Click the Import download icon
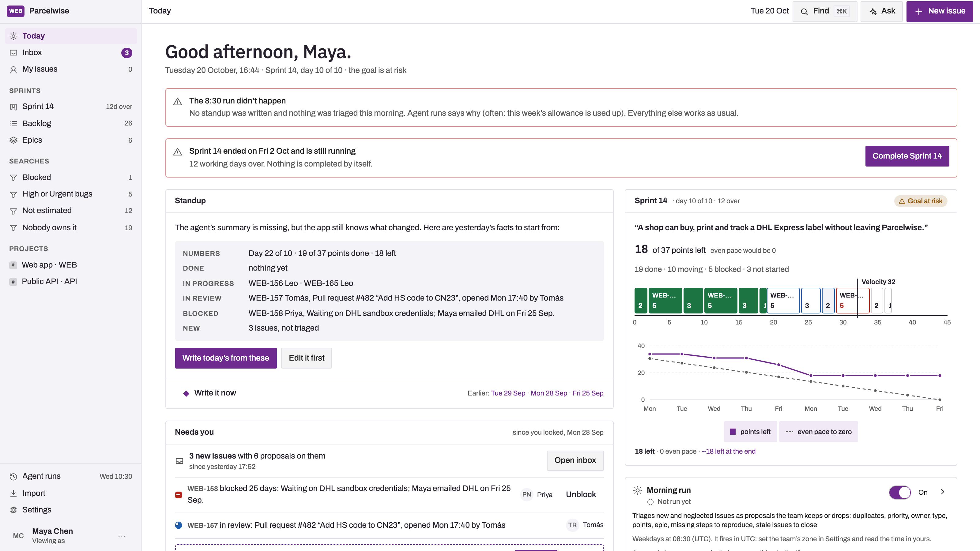Screen dimensions: 980x551 pyautogui.click(x=13, y=493)
